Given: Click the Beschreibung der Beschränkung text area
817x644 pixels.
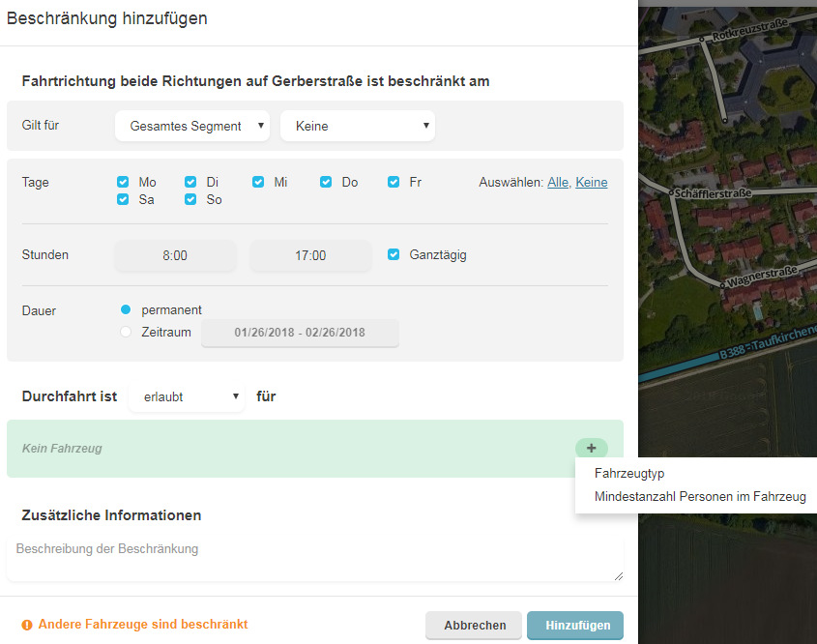Looking at the screenshot, I should pyautogui.click(x=315, y=559).
